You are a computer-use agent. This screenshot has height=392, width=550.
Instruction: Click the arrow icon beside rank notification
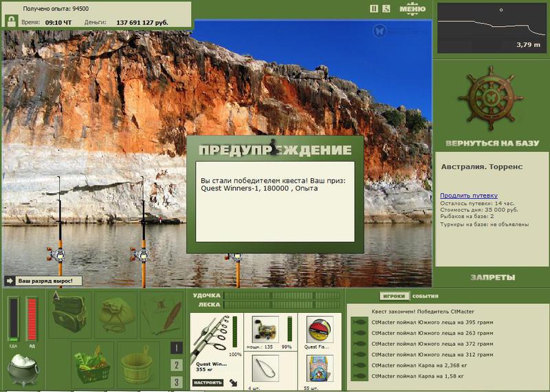pos(10,281)
